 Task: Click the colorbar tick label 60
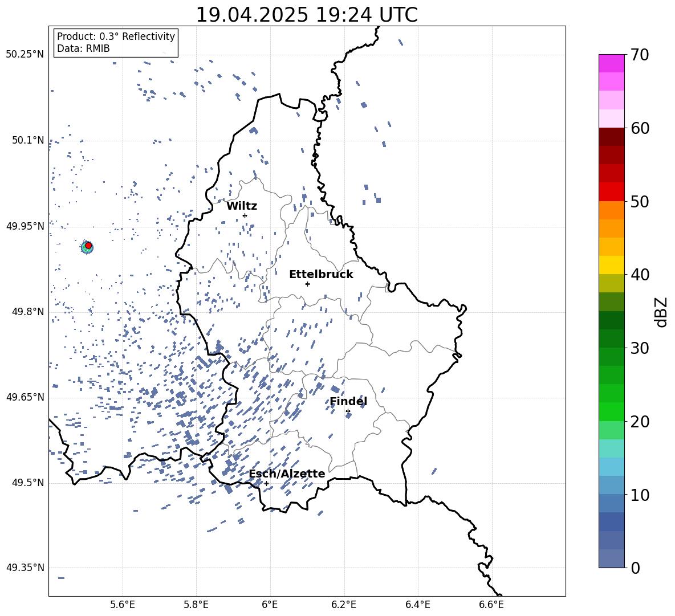pyautogui.click(x=640, y=128)
